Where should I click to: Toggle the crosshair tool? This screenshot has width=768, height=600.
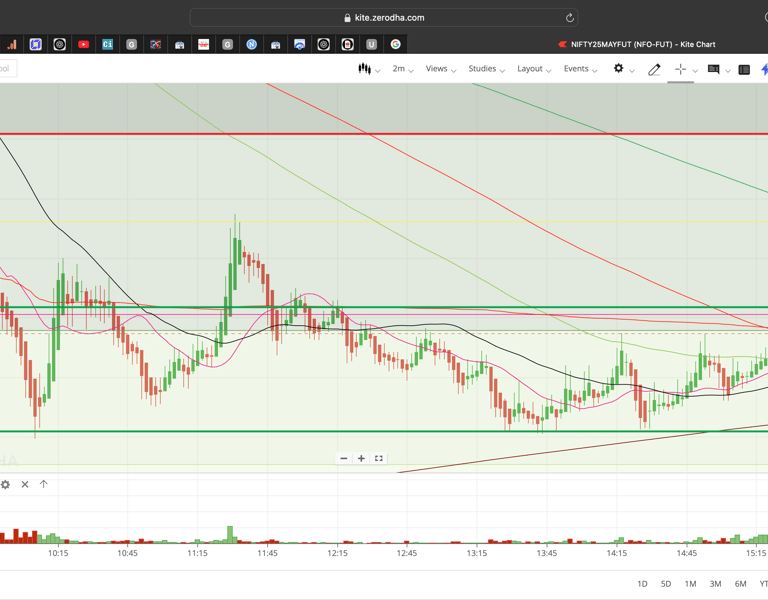(680, 69)
